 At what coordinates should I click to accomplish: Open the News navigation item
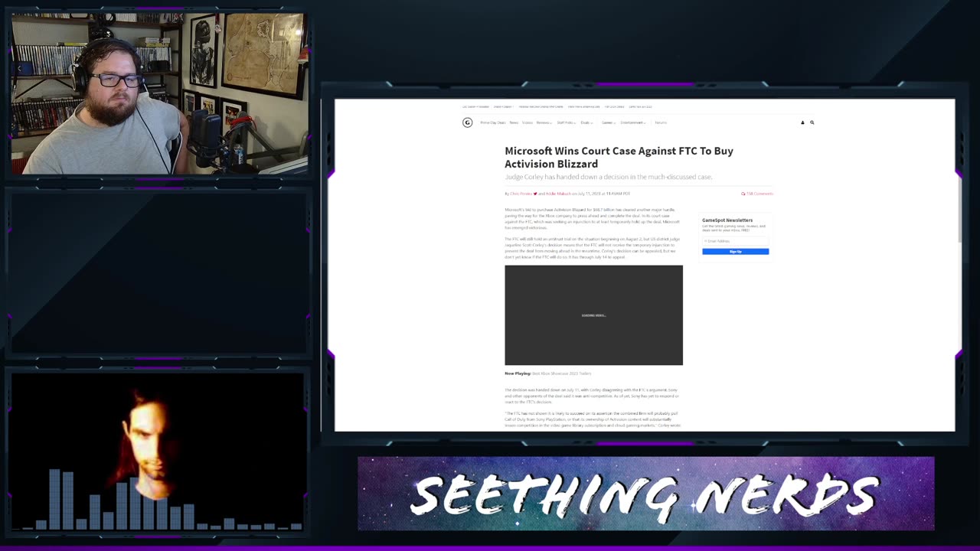click(514, 122)
